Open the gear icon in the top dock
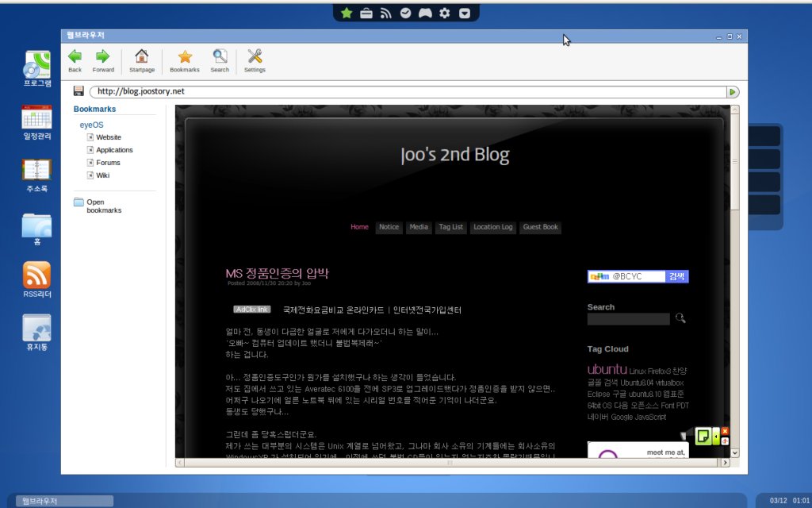 [444, 13]
